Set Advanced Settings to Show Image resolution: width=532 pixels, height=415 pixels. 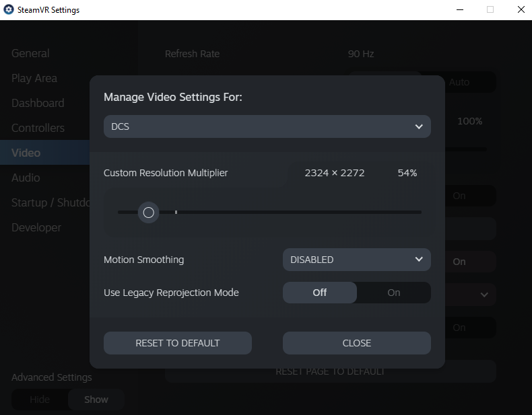click(96, 400)
